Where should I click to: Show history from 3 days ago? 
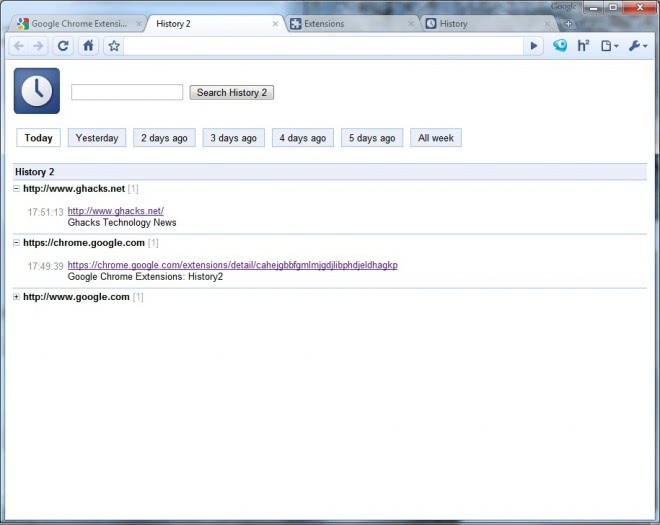click(234, 138)
